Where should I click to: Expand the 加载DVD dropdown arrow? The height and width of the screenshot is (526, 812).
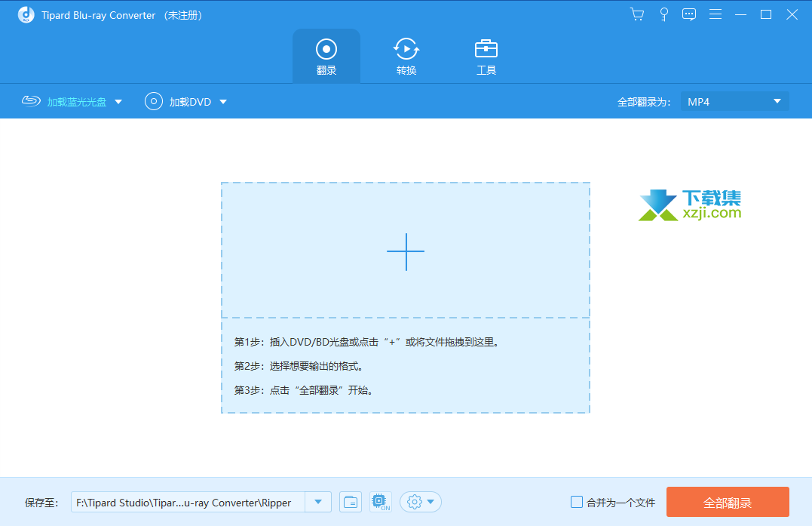point(223,102)
